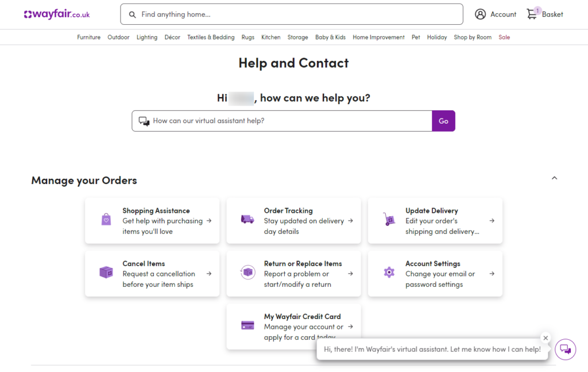
Task: Expand Return or Replace Items via its arrow
Action: pyautogui.click(x=349, y=273)
